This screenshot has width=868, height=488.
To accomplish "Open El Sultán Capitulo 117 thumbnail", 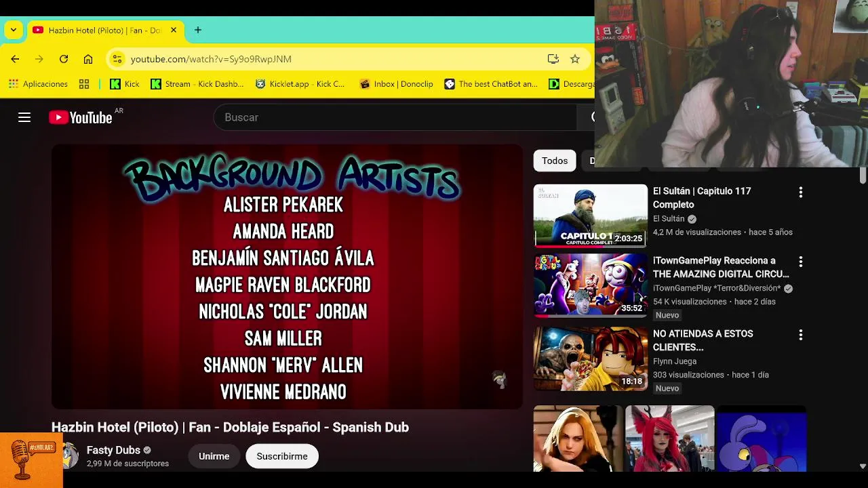I will (x=591, y=216).
